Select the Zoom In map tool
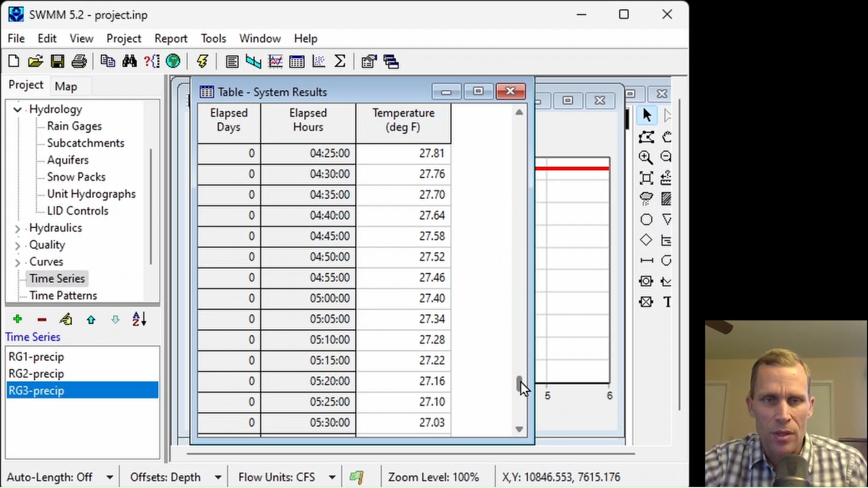The height and width of the screenshot is (488, 868). [646, 157]
